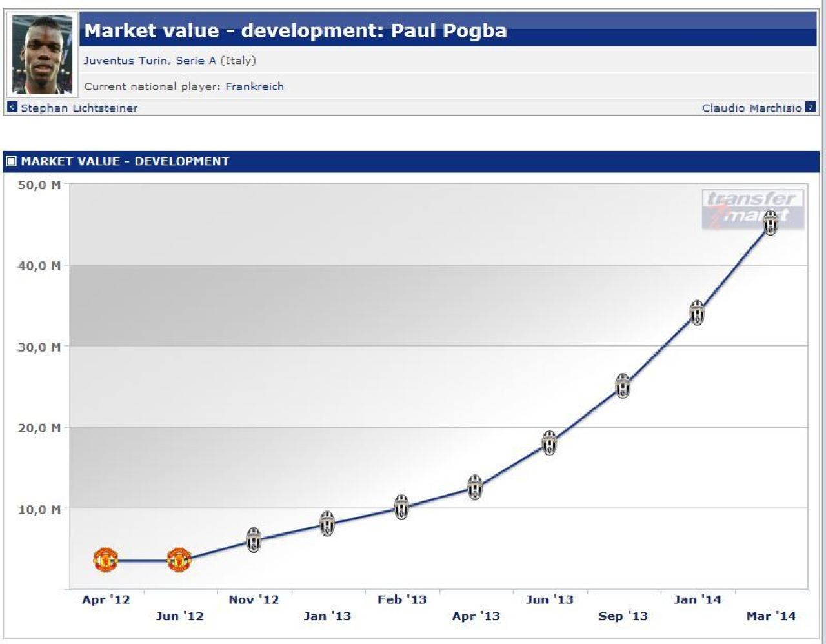Click the Manchester United crest at Jun '12
Image resolution: width=826 pixels, height=644 pixels.
coord(179,560)
